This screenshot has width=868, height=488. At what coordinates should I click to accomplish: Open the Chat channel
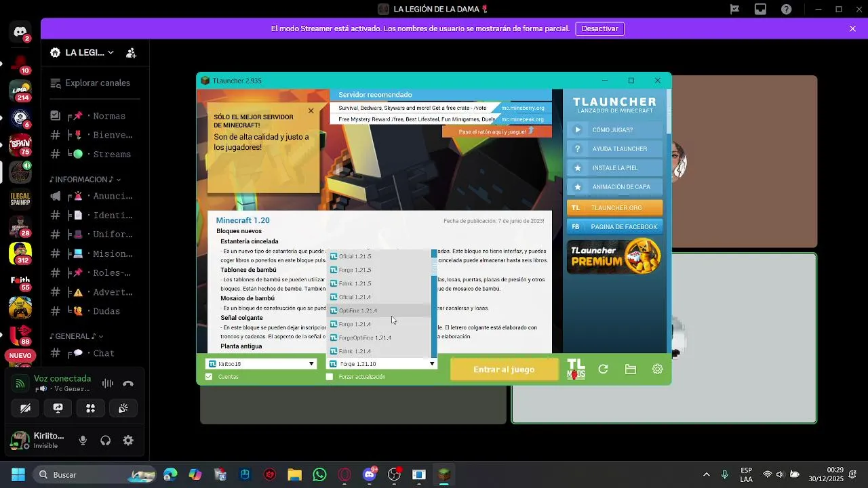[95, 353]
